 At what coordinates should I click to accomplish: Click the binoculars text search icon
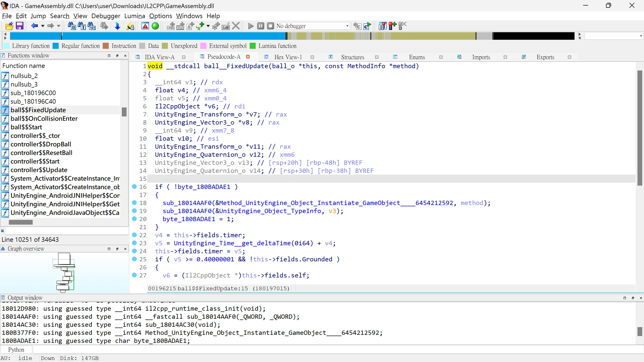pyautogui.click(x=82, y=26)
